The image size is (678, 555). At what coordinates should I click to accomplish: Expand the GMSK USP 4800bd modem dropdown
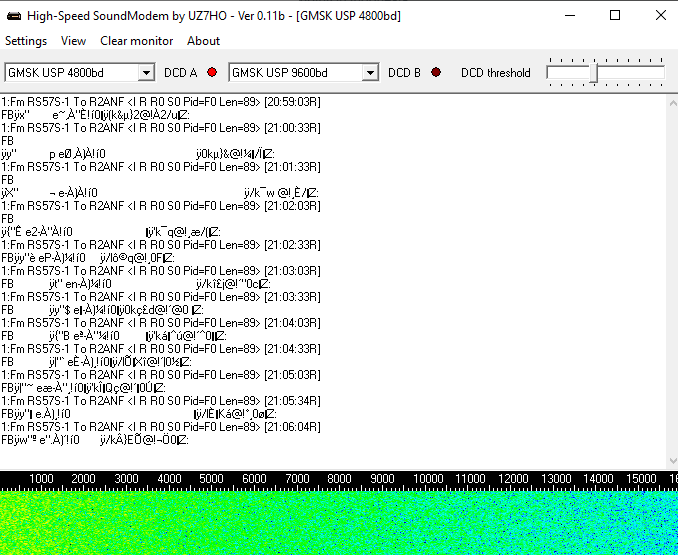coord(146,73)
